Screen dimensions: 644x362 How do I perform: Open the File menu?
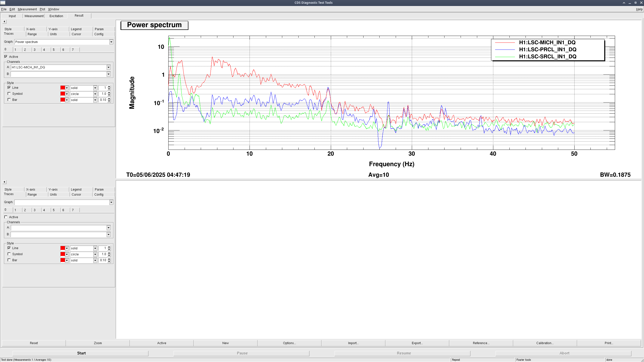click(x=4, y=9)
